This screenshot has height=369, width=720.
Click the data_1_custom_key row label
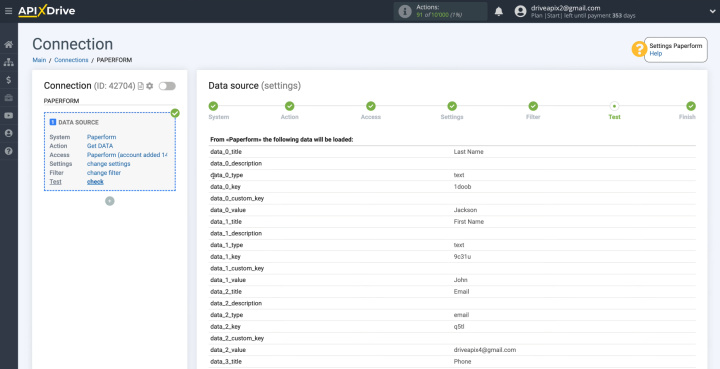[237, 268]
